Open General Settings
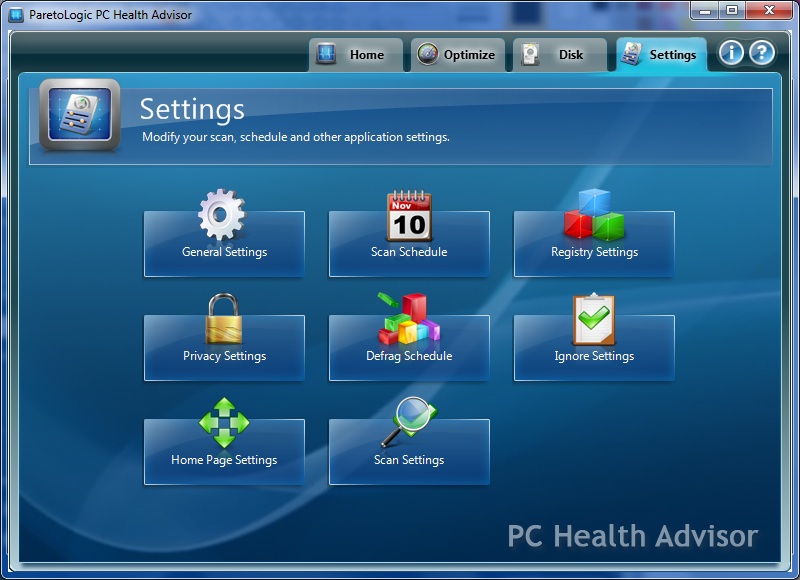Screen dimensions: 800x580 coord(224,253)
